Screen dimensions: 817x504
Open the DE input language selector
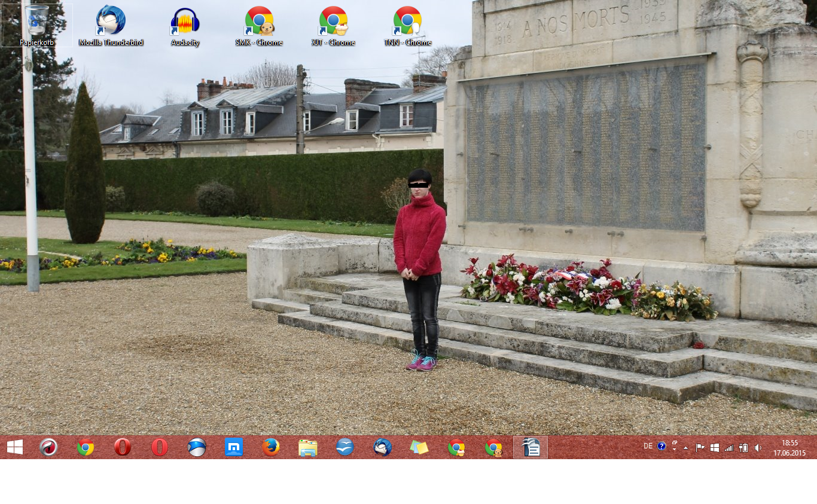648,446
